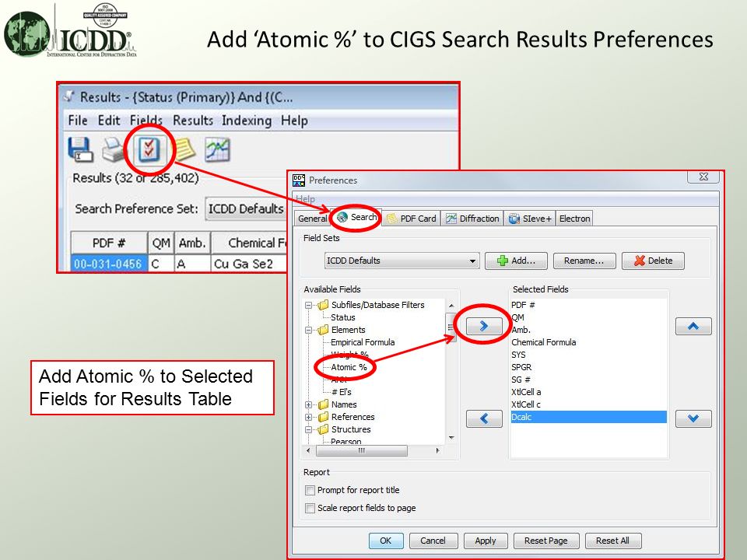Move selected field down with down arrow
The width and height of the screenshot is (747, 560).
coord(693,418)
